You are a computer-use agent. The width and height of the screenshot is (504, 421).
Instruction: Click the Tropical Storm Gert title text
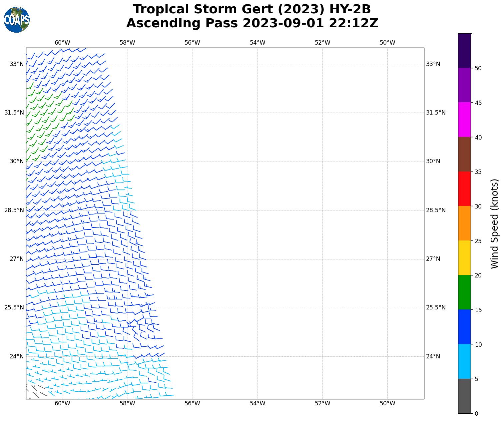[252, 9]
